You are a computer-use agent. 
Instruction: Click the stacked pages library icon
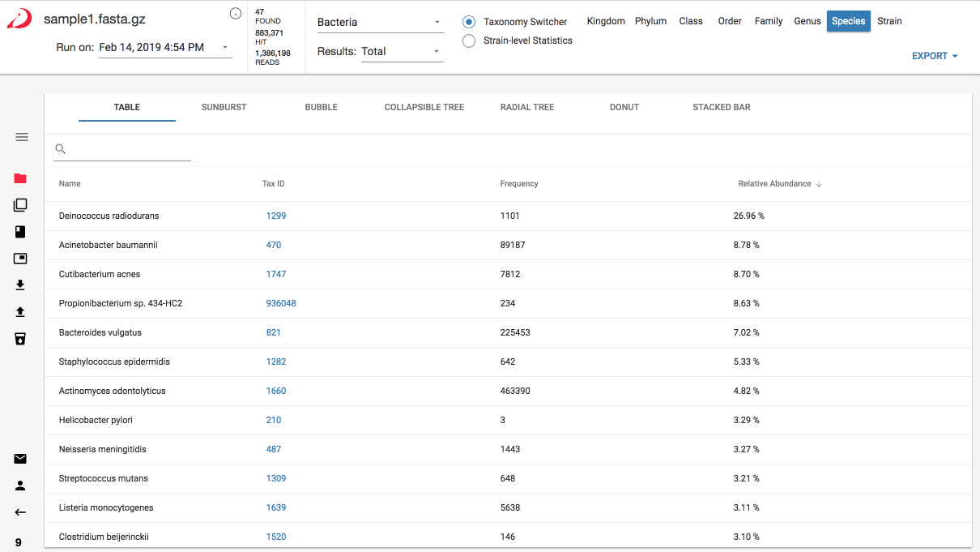20,205
